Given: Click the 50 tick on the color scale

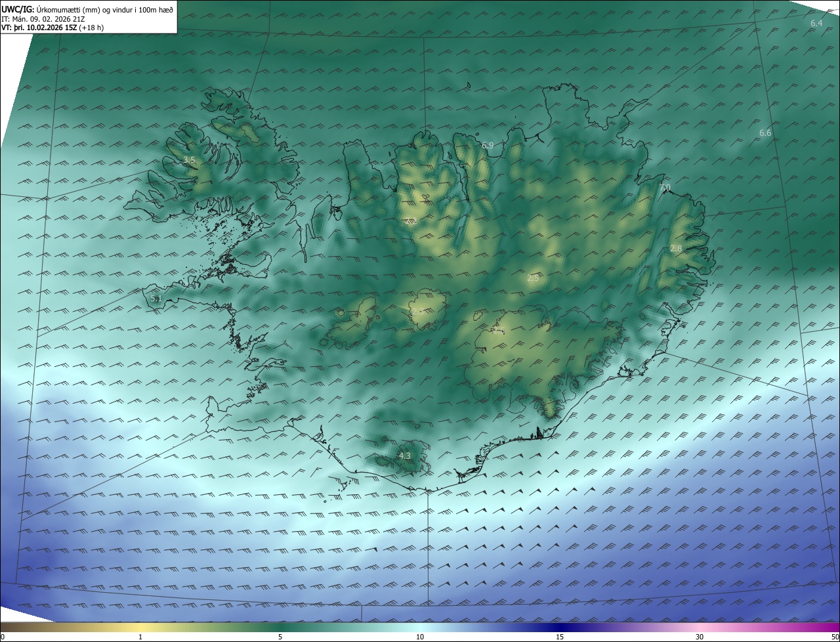Looking at the screenshot, I should tap(835, 637).
